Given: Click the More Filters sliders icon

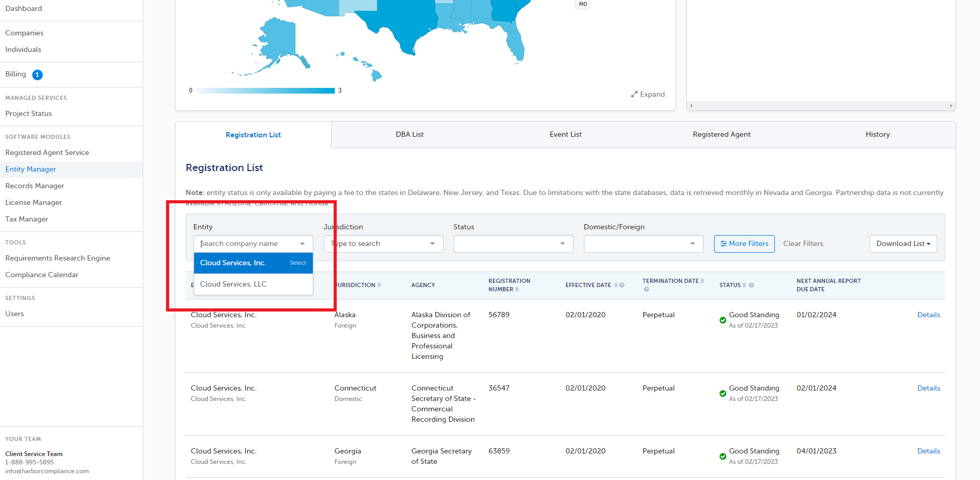Looking at the screenshot, I should tap(723, 243).
